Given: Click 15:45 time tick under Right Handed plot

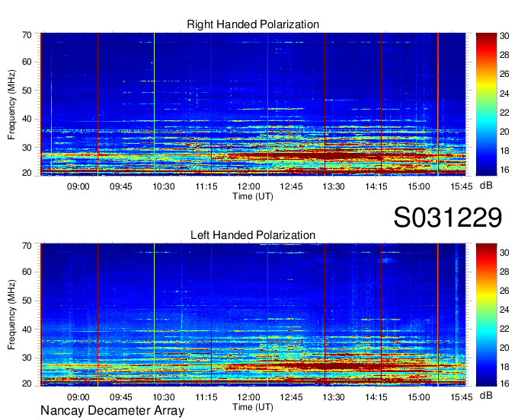Looking at the screenshot, I should coord(462,186).
